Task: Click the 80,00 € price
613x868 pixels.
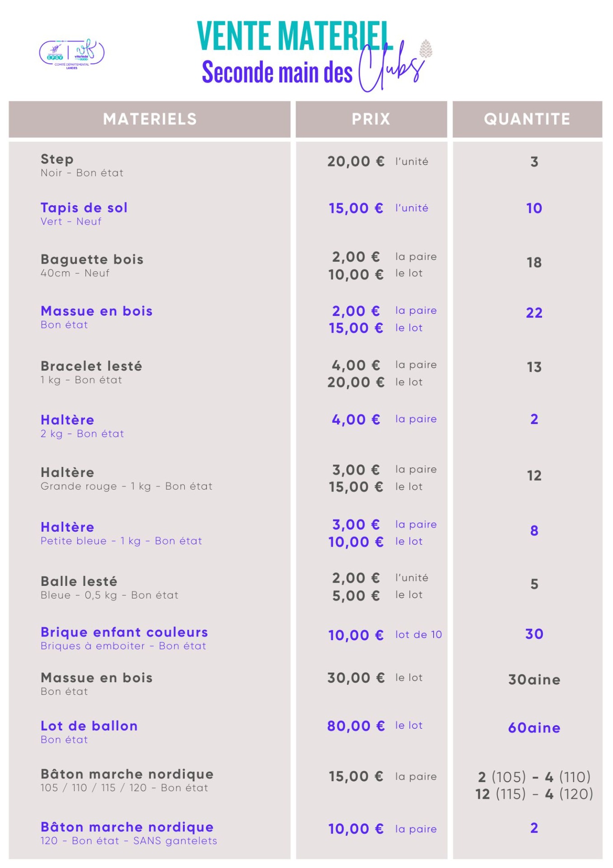Action: pyautogui.click(x=356, y=726)
